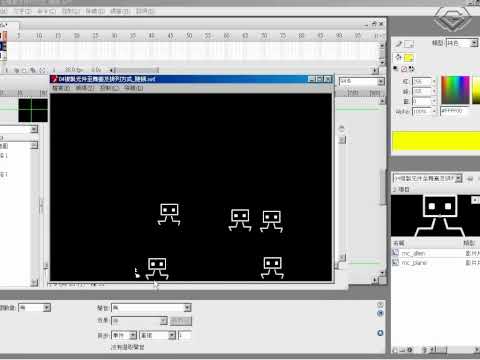The height and width of the screenshot is (360, 480).
Task: Sort Library by the name column header
Action: pyautogui.click(x=399, y=243)
